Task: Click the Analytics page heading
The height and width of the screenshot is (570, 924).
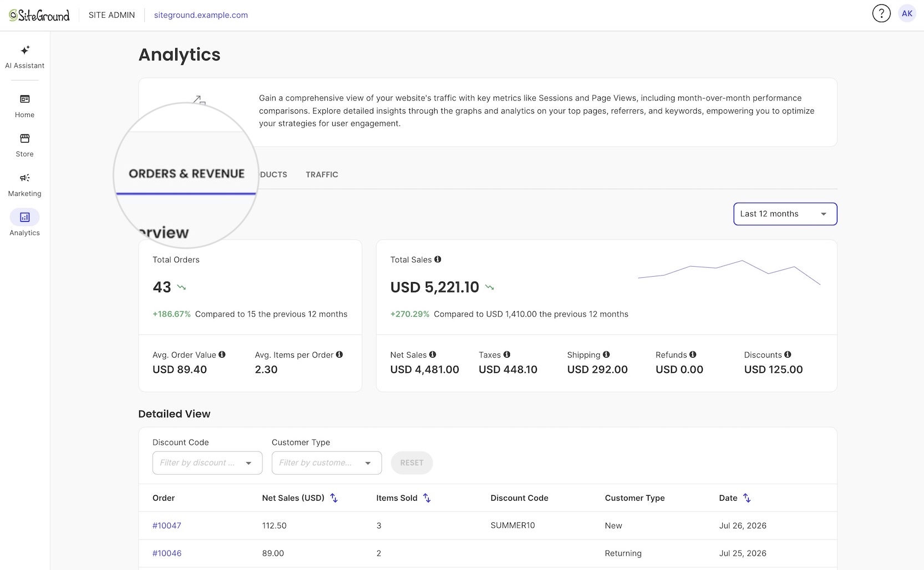Action: 179,54
